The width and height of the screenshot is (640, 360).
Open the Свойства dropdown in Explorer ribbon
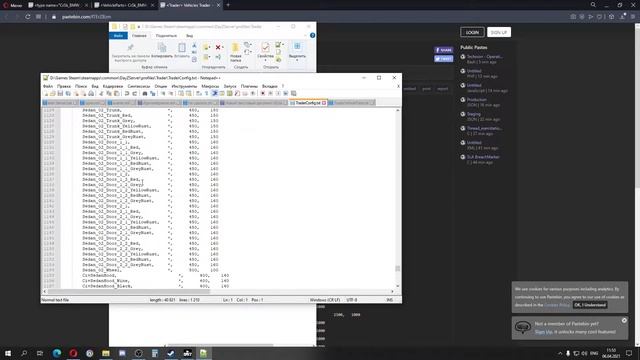point(265,52)
